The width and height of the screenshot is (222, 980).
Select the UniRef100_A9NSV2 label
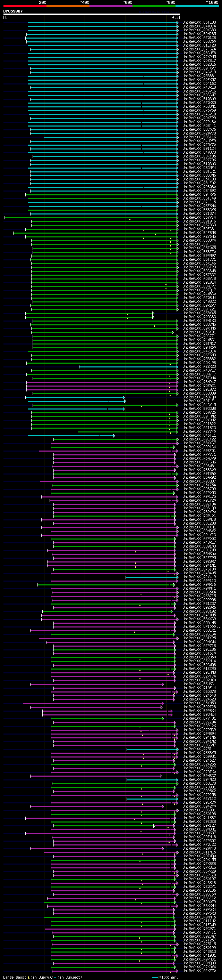click(x=199, y=531)
